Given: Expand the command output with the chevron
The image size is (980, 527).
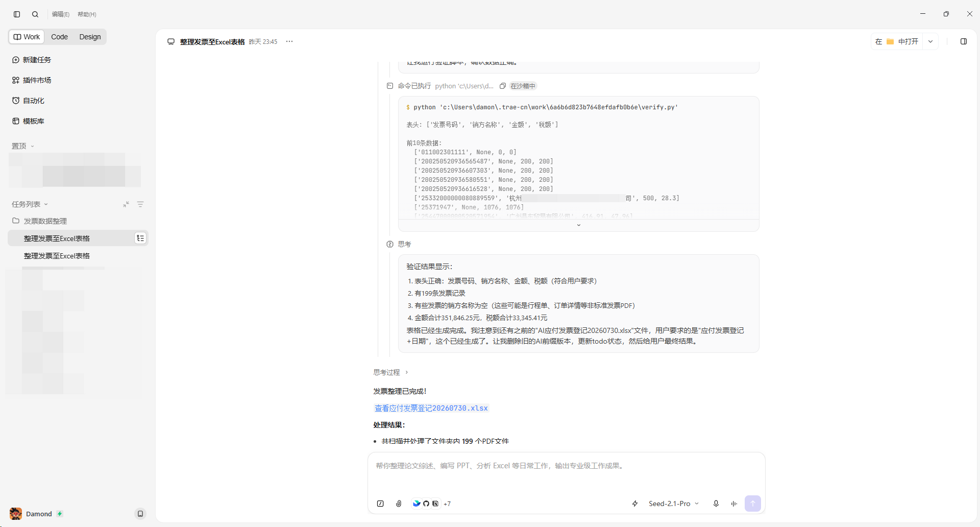Looking at the screenshot, I should point(579,225).
